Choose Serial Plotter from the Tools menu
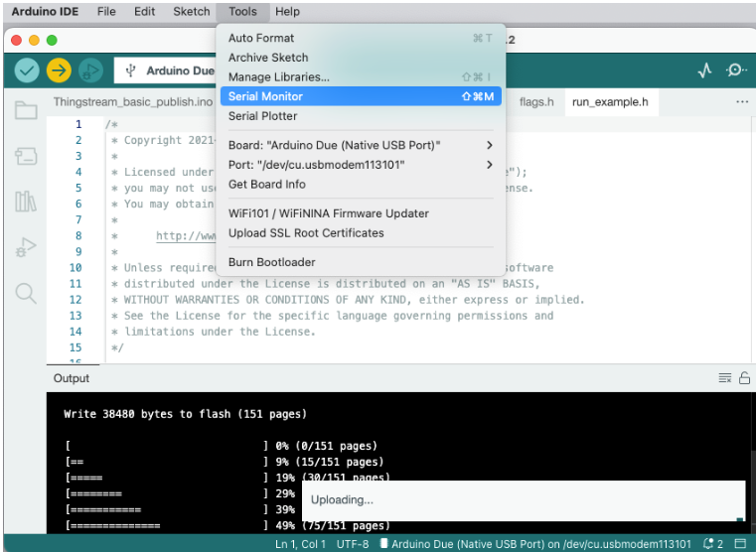The image size is (756, 552). [361, 116]
